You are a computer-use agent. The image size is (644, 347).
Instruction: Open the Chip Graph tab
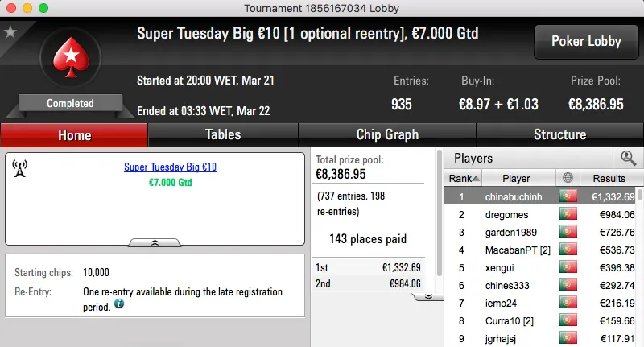(387, 134)
